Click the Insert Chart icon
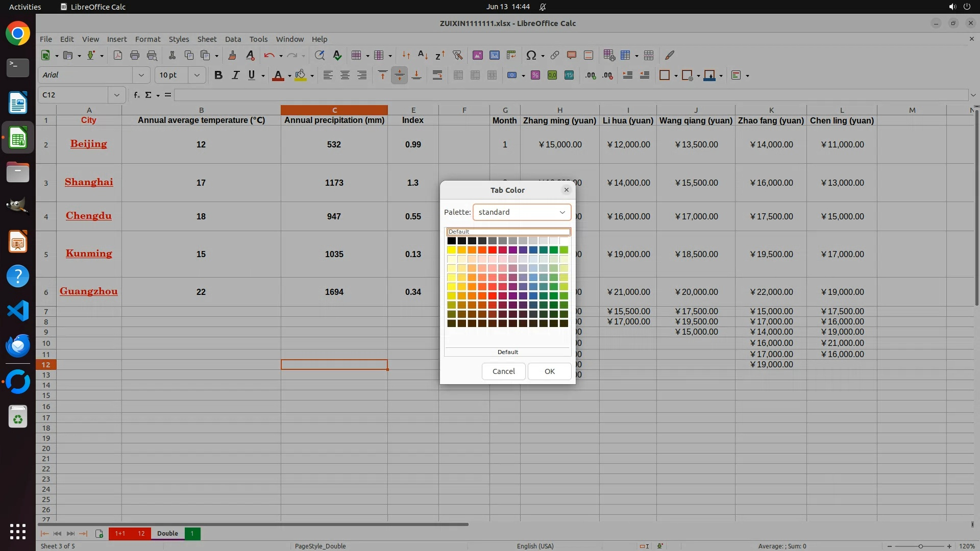Image resolution: width=980 pixels, height=551 pixels. (x=494, y=55)
